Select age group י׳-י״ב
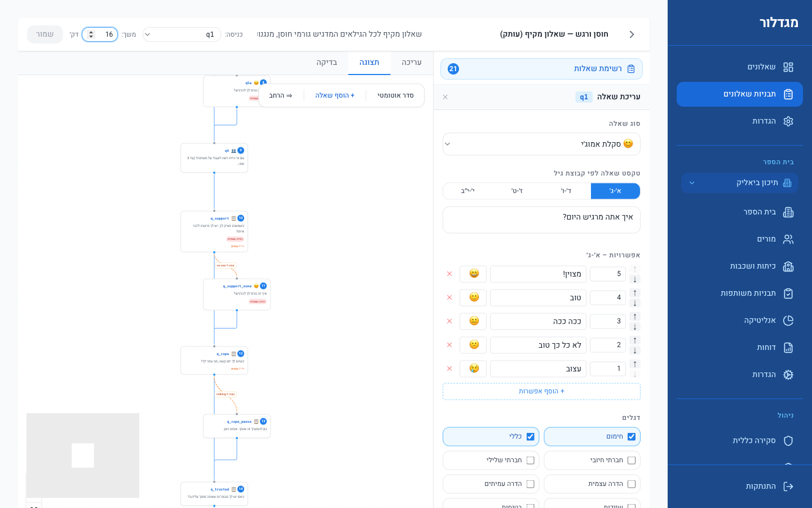 [468, 191]
